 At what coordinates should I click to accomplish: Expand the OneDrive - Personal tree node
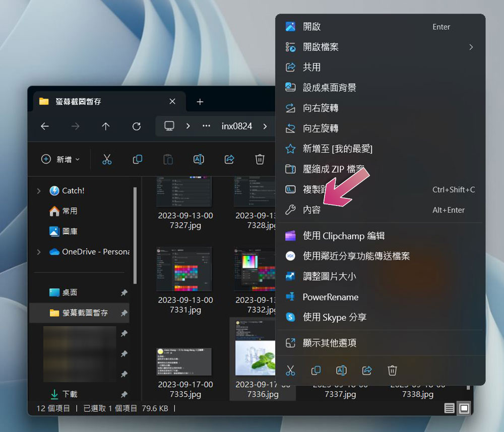[x=39, y=252]
